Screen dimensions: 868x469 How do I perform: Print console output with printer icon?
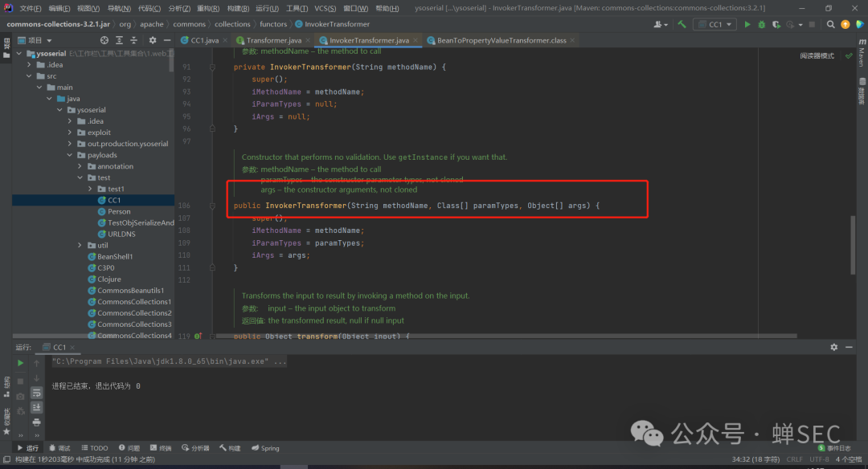pos(36,422)
